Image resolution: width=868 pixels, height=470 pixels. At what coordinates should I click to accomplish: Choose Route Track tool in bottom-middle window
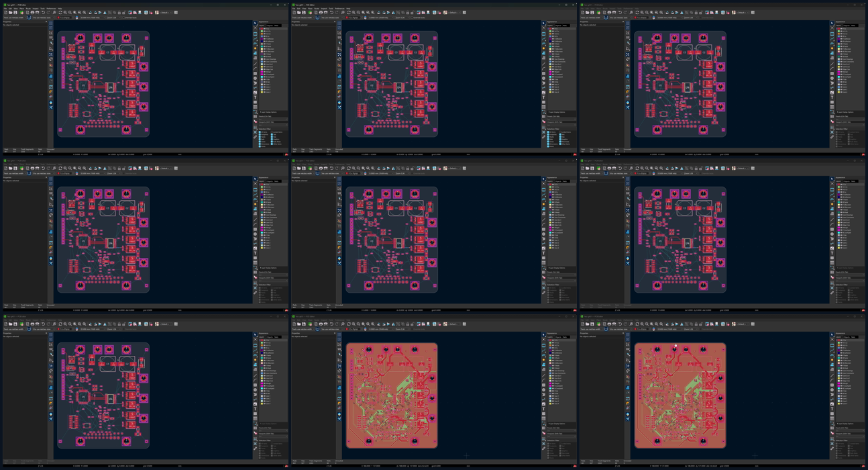click(x=543, y=350)
